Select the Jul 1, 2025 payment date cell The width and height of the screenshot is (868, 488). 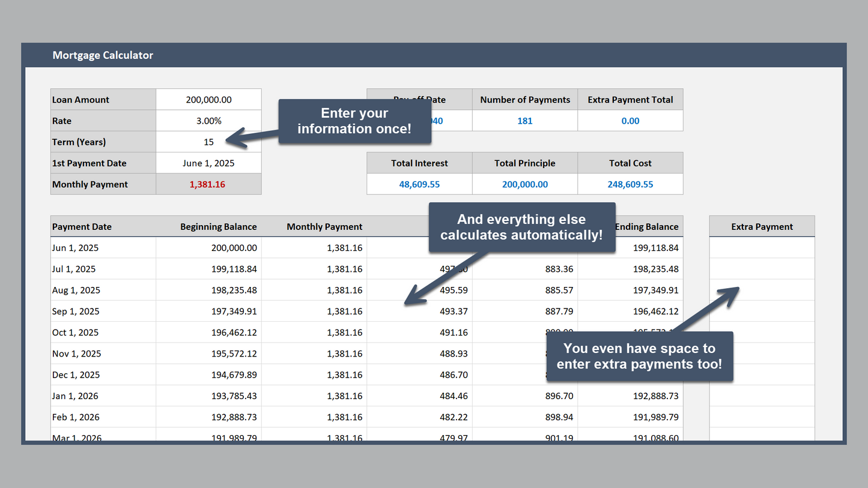click(x=103, y=269)
